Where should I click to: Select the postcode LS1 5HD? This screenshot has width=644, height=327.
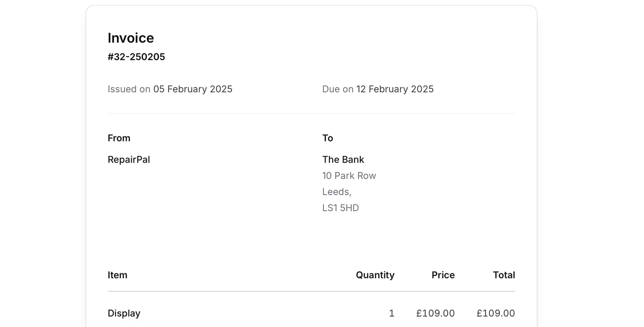pyautogui.click(x=340, y=208)
